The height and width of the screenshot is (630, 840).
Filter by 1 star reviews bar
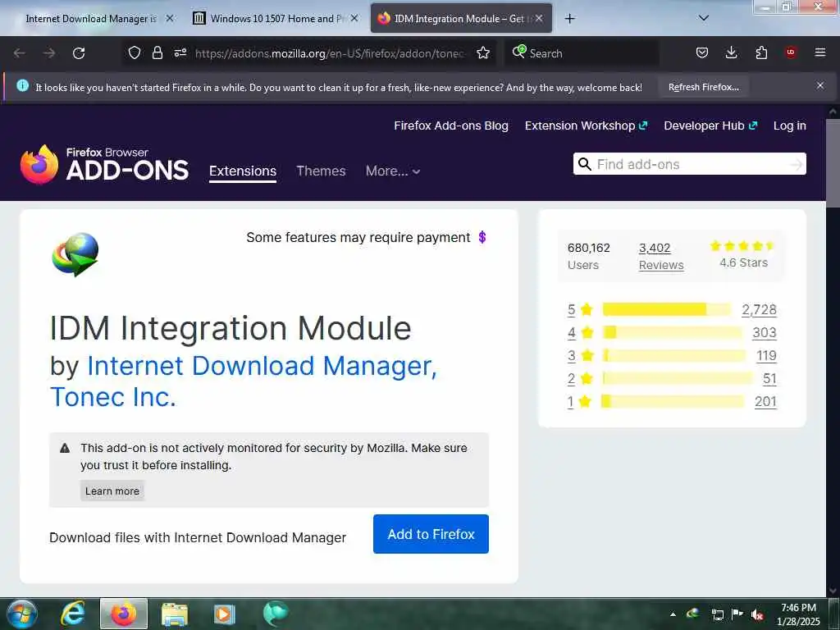(x=673, y=401)
